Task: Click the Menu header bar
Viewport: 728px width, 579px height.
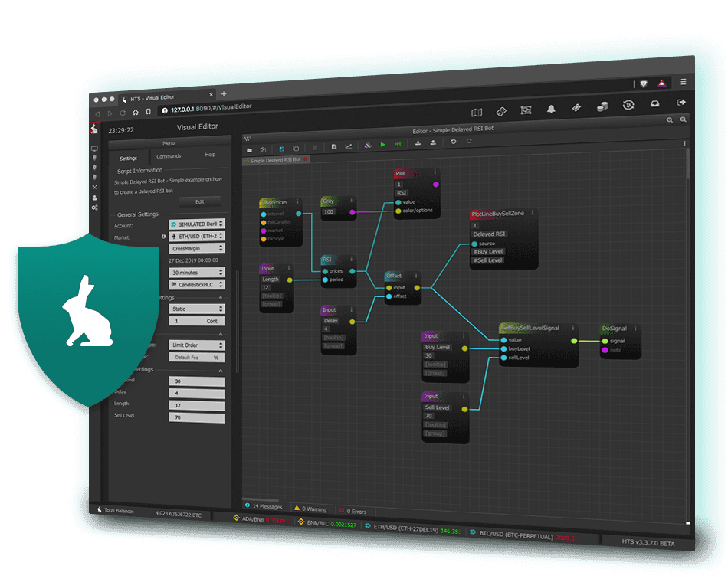Action: [x=169, y=143]
